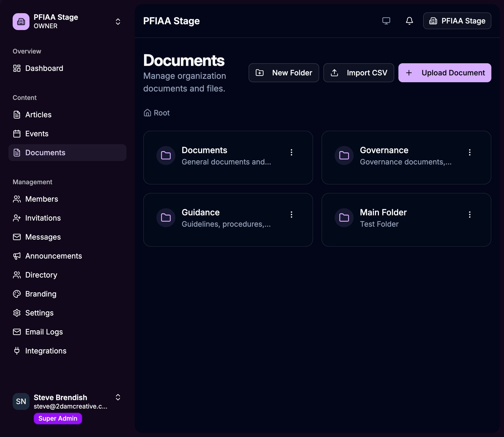Open Settings in sidebar
Viewport: 504px width, 437px height.
pos(67,313)
